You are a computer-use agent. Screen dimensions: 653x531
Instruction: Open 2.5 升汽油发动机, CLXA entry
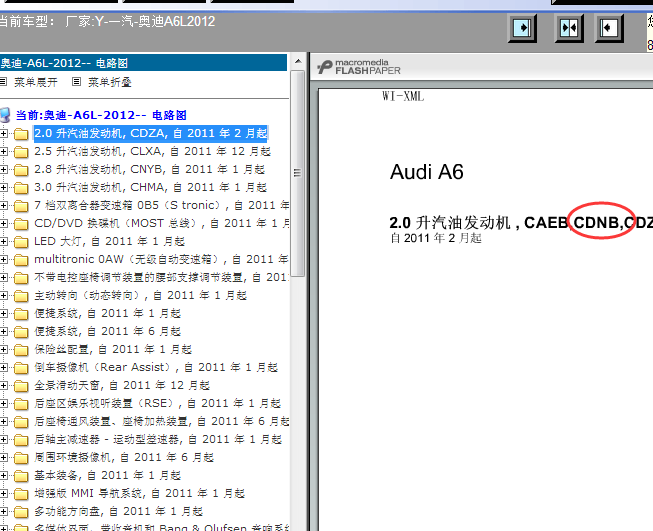click(152, 151)
